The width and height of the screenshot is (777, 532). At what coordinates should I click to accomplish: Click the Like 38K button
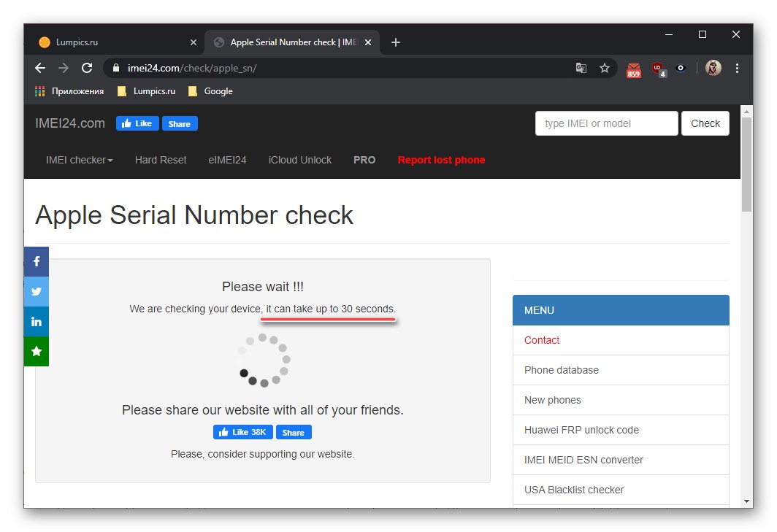pos(243,433)
